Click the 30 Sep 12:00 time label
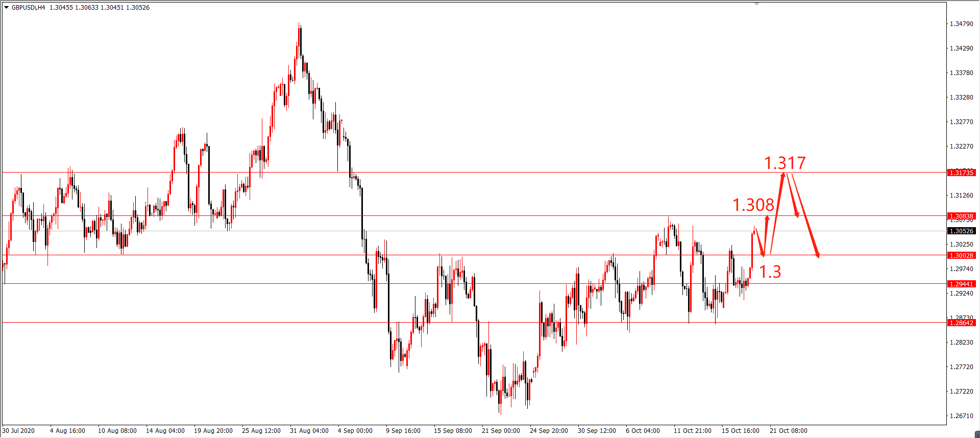 pyautogui.click(x=597, y=431)
